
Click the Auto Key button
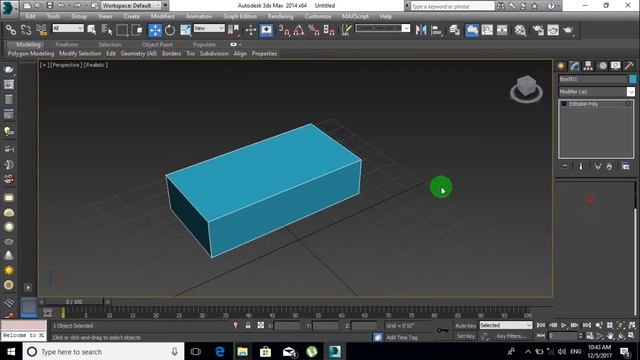(465, 326)
